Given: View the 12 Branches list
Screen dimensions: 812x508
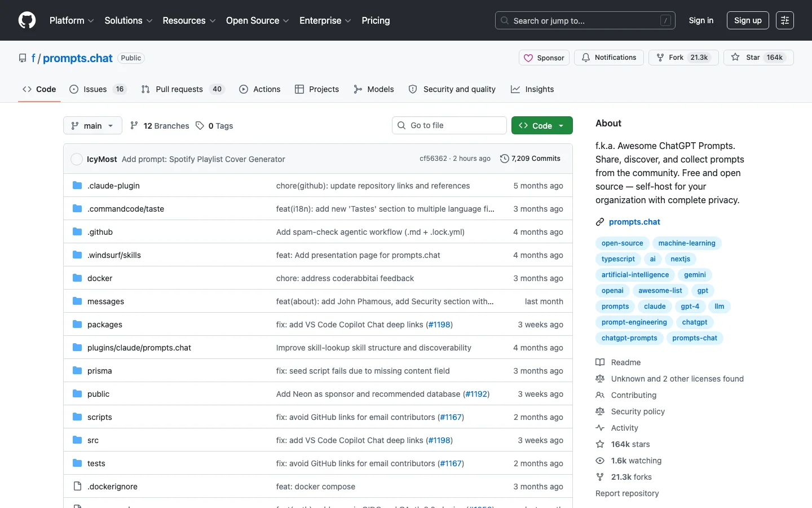Looking at the screenshot, I should (x=160, y=126).
